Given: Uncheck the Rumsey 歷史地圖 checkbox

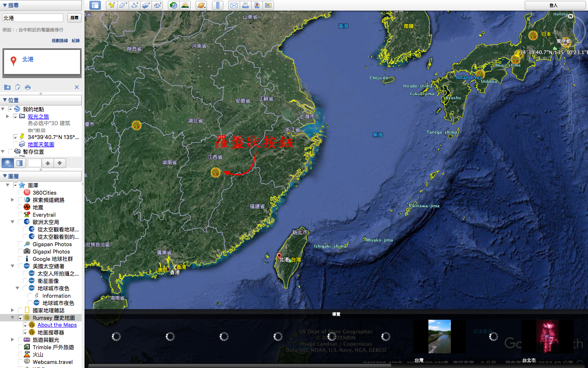Looking at the screenshot, I should [20, 318].
